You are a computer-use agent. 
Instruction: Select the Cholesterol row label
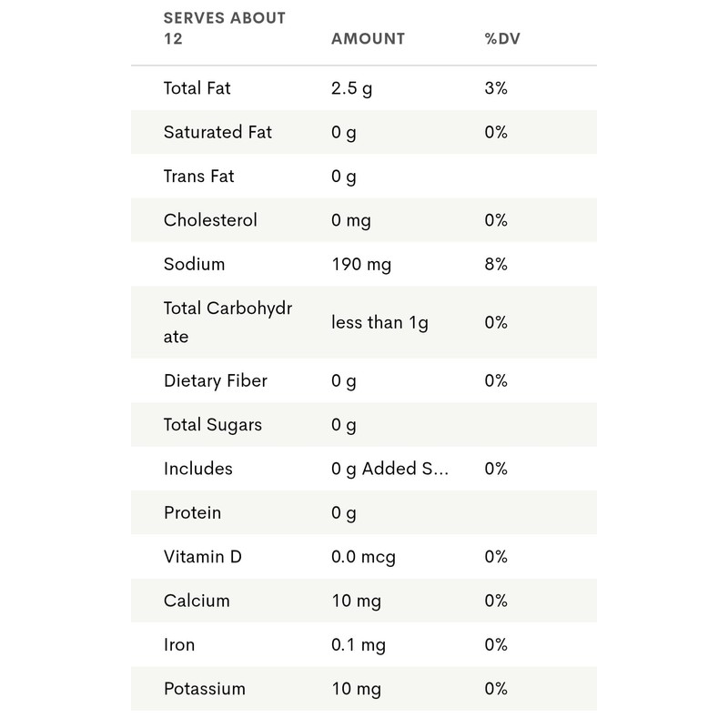(x=210, y=220)
